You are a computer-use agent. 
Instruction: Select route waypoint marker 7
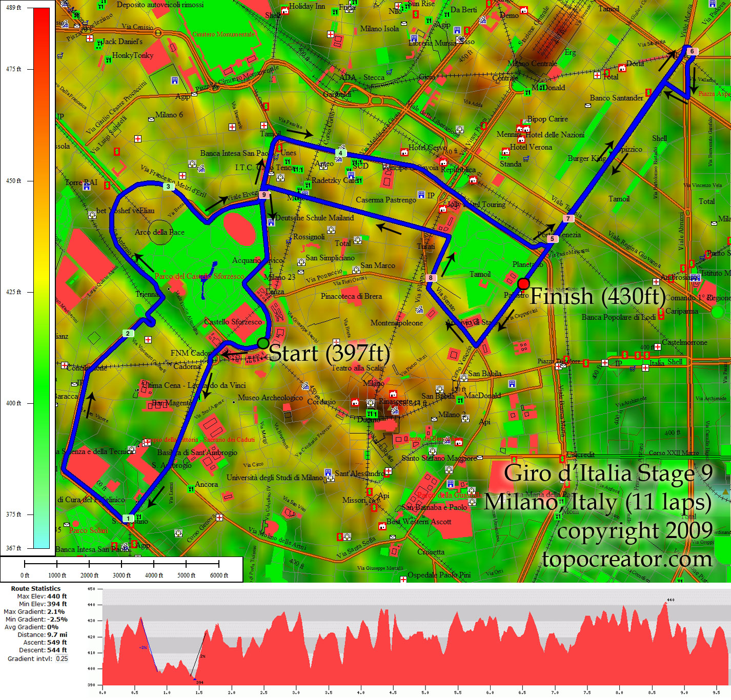tap(568, 219)
